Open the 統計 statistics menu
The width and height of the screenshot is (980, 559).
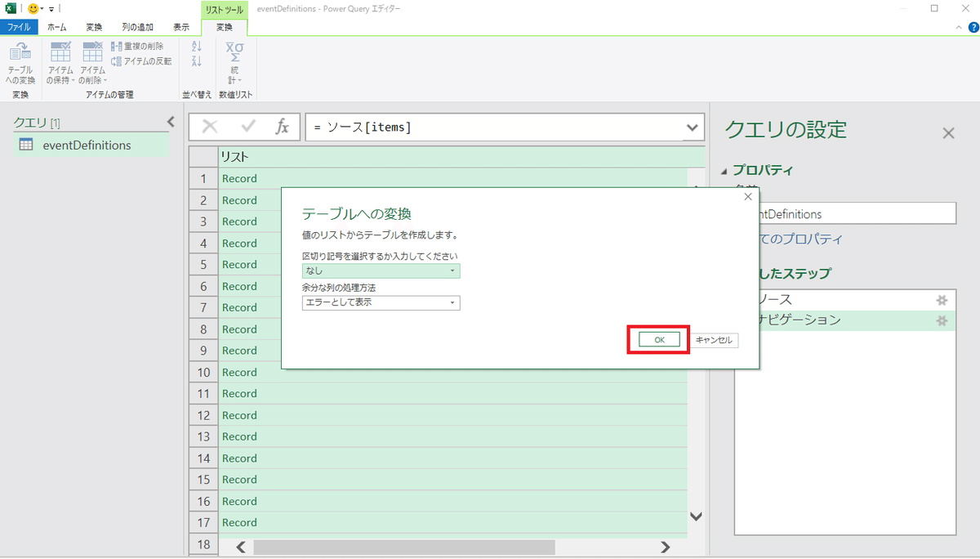click(234, 63)
